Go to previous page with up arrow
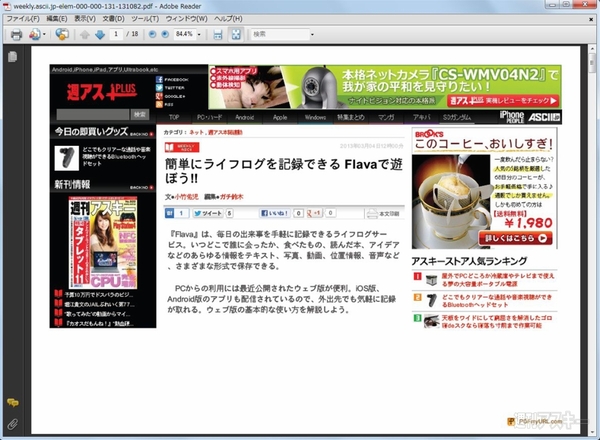 [85, 35]
